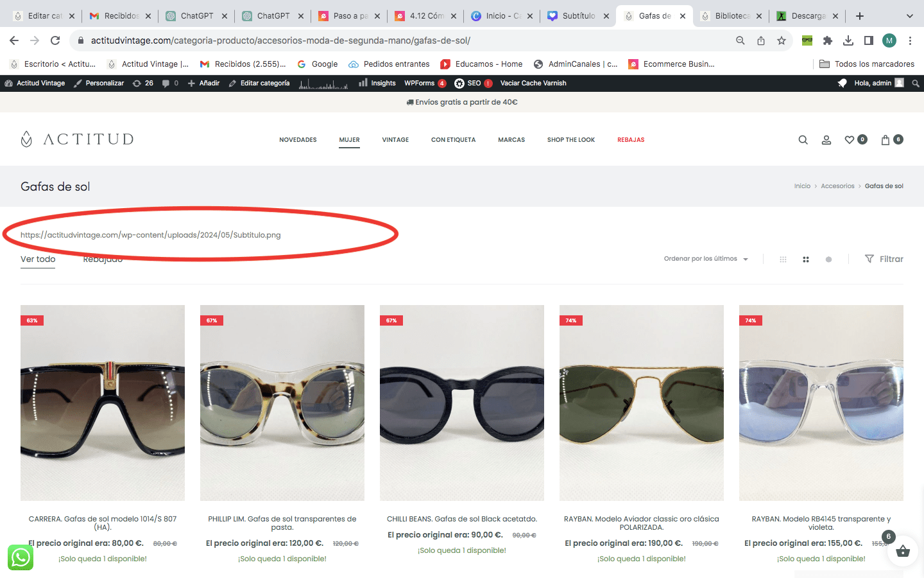Open Chrome three-dot menu
The width and height of the screenshot is (924, 578).
point(910,40)
